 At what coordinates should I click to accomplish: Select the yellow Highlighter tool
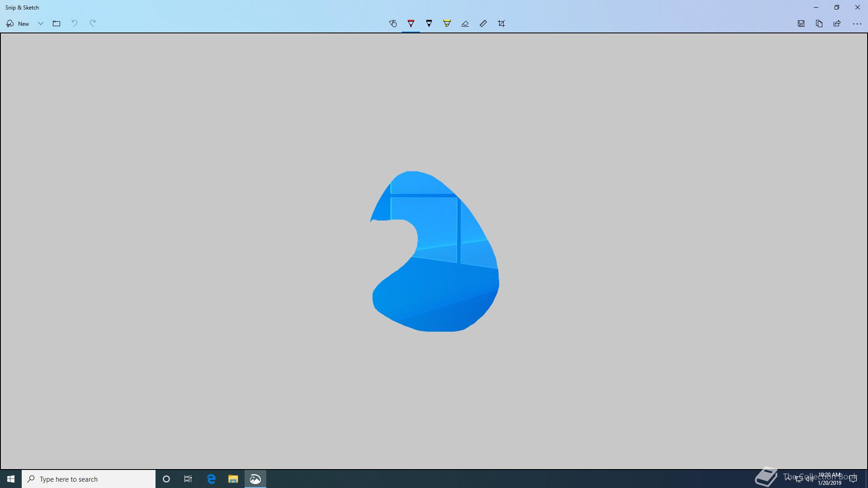click(447, 23)
